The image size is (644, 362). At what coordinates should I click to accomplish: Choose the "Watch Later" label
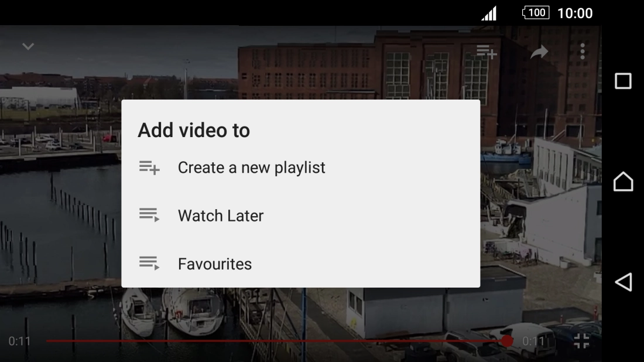(221, 216)
